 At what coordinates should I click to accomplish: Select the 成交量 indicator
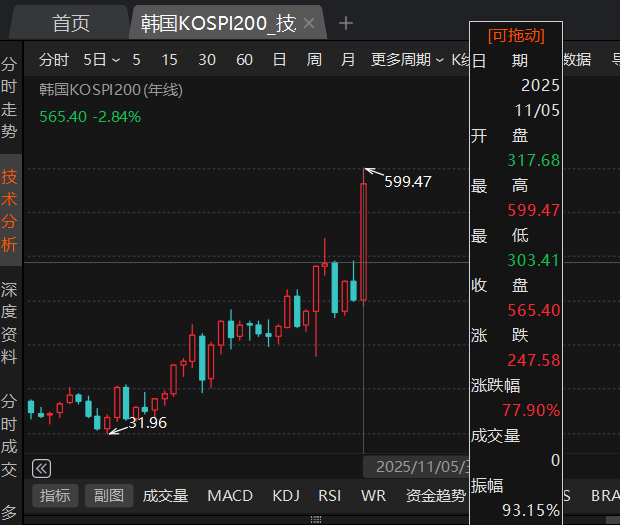coord(165,496)
